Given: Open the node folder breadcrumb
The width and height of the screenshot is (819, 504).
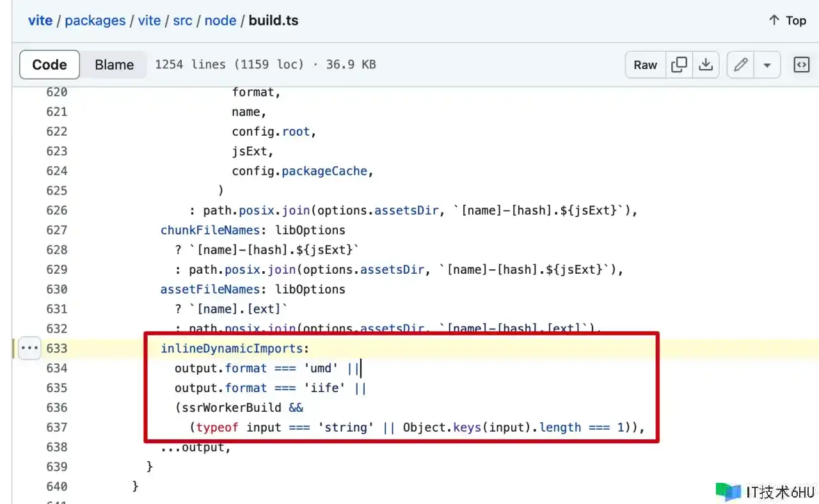Looking at the screenshot, I should (221, 20).
